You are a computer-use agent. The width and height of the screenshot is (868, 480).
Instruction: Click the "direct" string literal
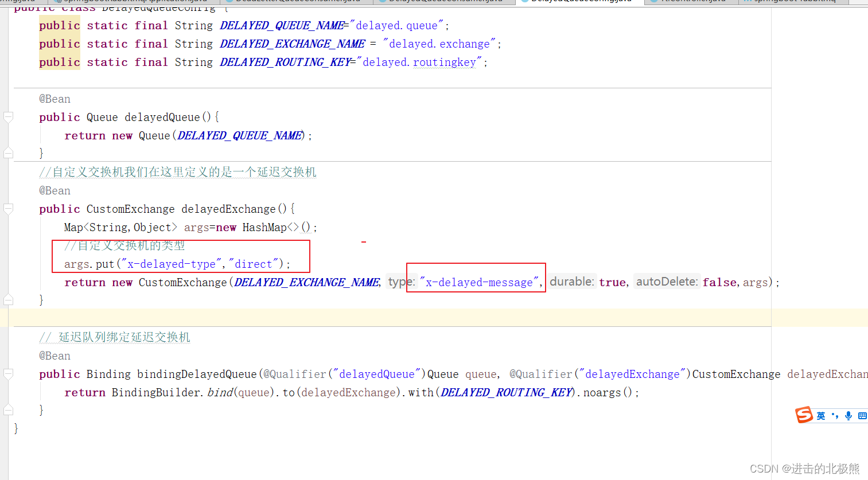[253, 264]
